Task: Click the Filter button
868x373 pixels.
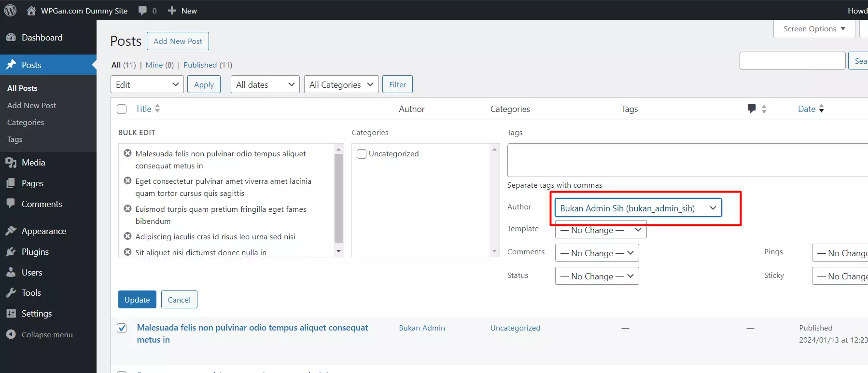Action: pyautogui.click(x=397, y=84)
